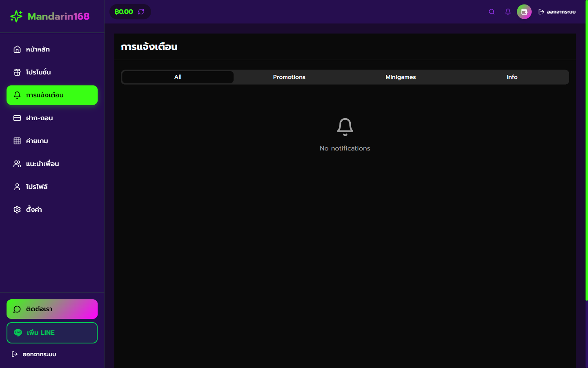Click the gift icon beside โปรโมชั่น
This screenshot has height=368, width=588.
[x=17, y=72]
